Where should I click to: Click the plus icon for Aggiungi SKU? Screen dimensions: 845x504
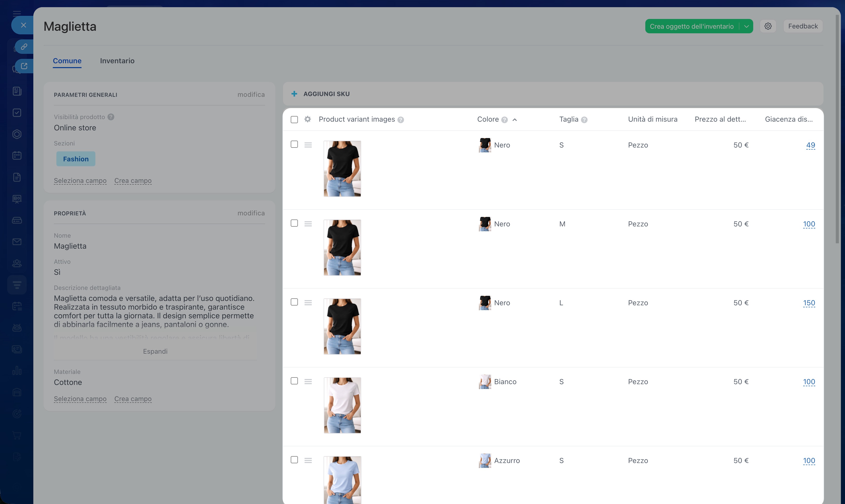294,94
